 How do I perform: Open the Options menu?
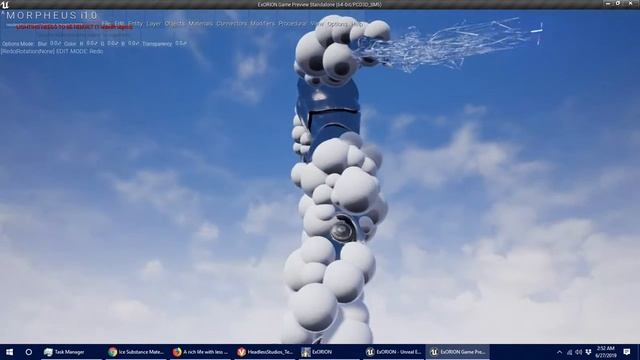pyautogui.click(x=337, y=24)
